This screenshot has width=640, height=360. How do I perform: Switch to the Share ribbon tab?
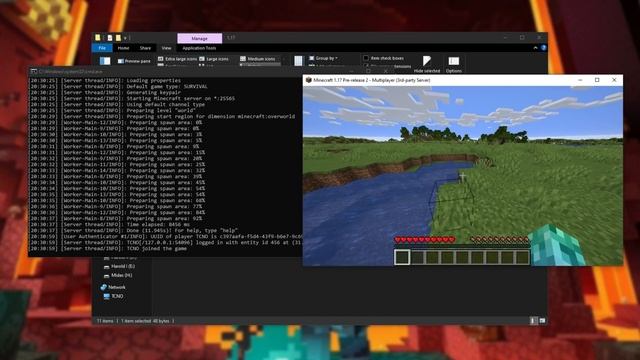(x=145, y=48)
